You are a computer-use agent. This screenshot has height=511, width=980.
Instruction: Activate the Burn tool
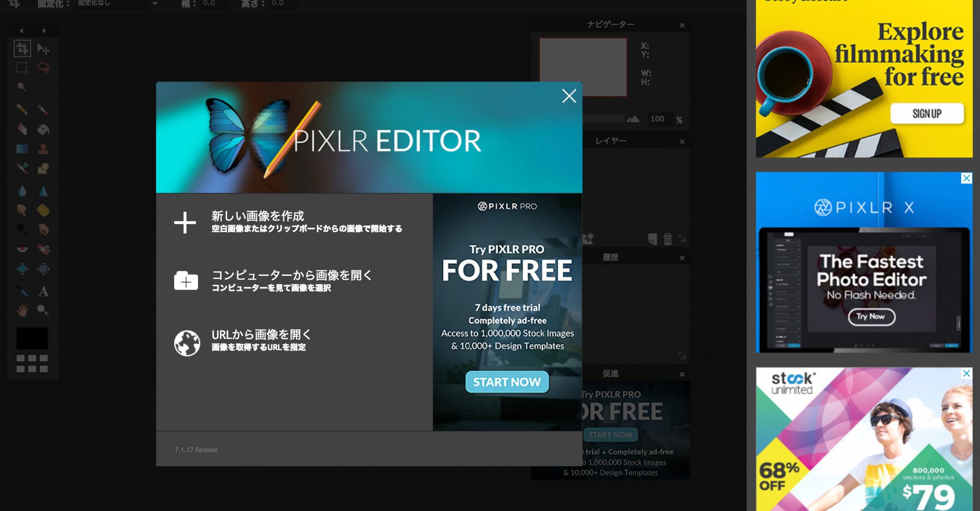[43, 229]
